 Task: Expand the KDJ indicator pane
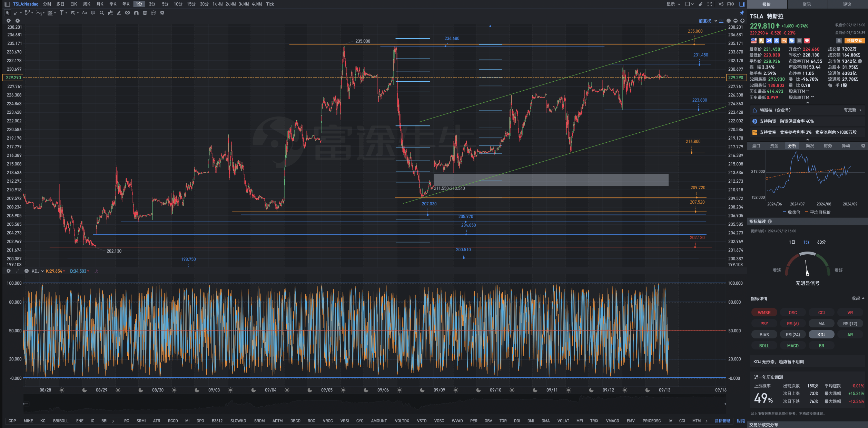pyautogui.click(x=18, y=271)
